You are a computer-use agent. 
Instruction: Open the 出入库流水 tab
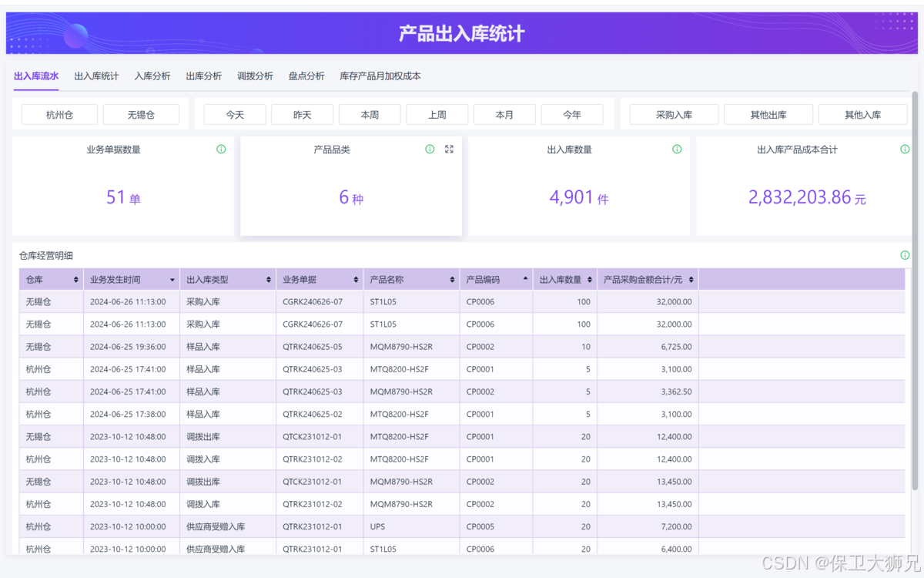coord(36,76)
